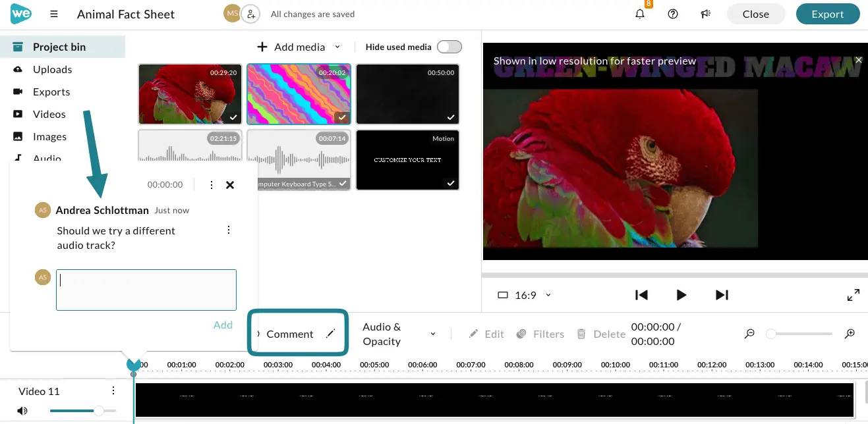Click the WeVideo logo icon

tap(21, 14)
